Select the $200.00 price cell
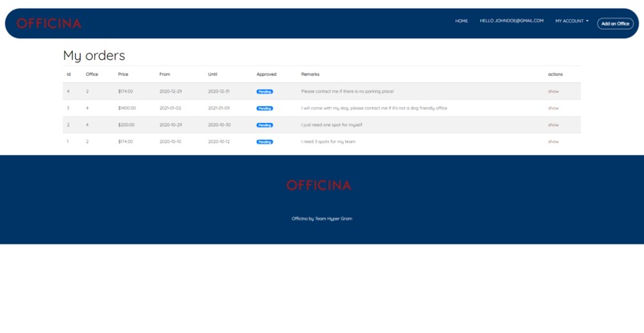This screenshot has width=644, height=333. 126,125
